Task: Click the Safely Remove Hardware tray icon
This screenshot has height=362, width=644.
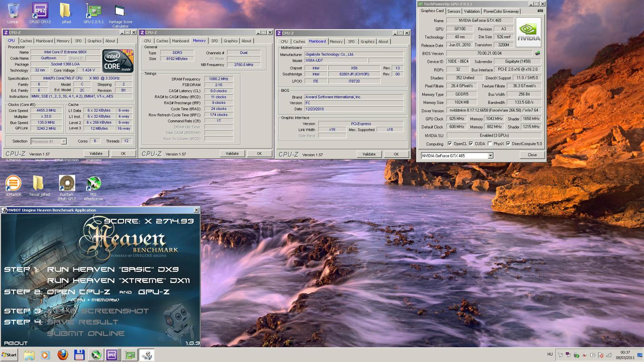Action: point(576,355)
